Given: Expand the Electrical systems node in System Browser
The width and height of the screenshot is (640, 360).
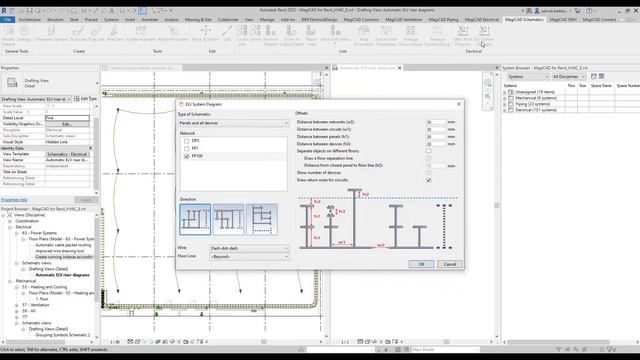Looking at the screenshot, I should [x=504, y=110].
